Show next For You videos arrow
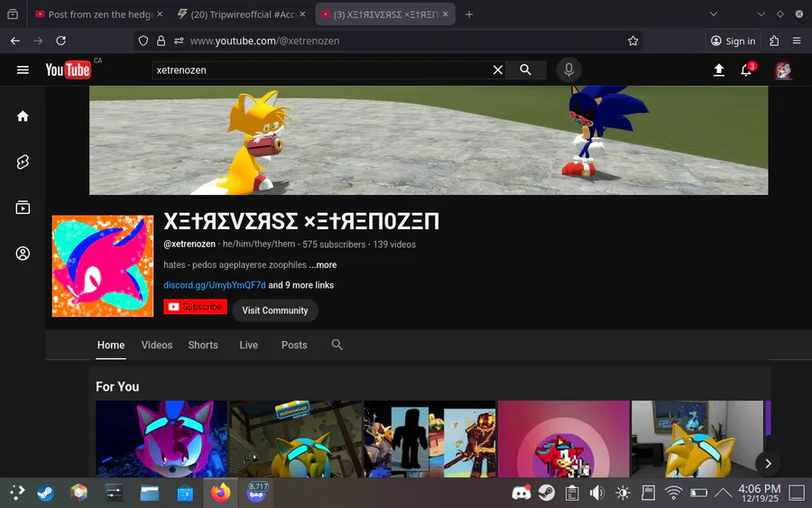The width and height of the screenshot is (812, 508). pos(768,464)
